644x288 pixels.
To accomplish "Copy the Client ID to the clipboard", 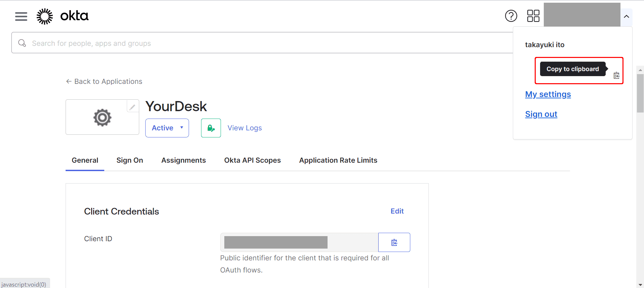I will point(394,242).
